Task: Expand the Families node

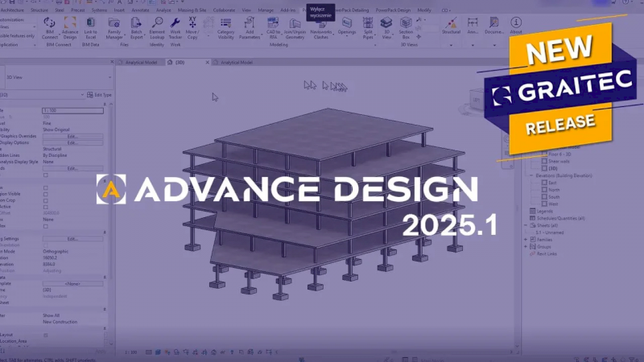Action: [526, 240]
